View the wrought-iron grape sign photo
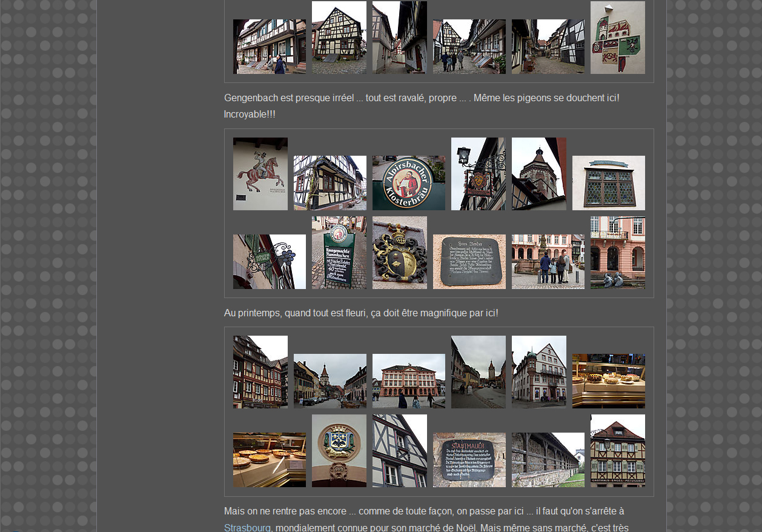This screenshot has width=762, height=532. (x=269, y=262)
